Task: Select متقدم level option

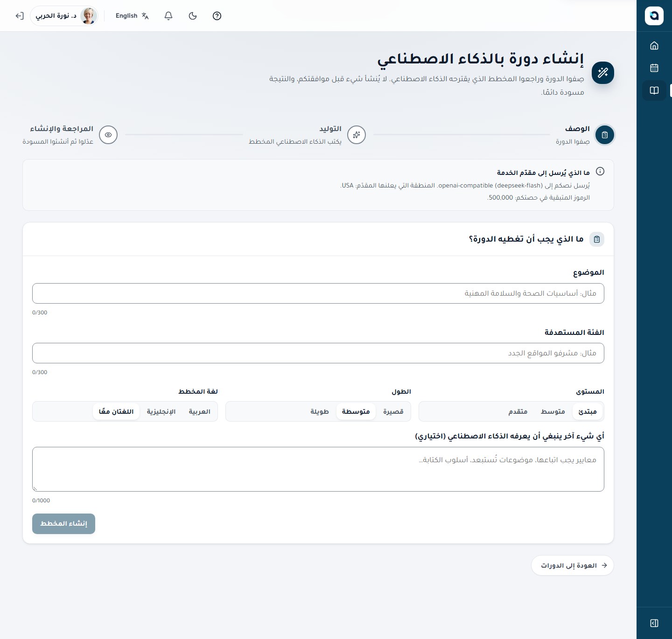Action: [518, 411]
